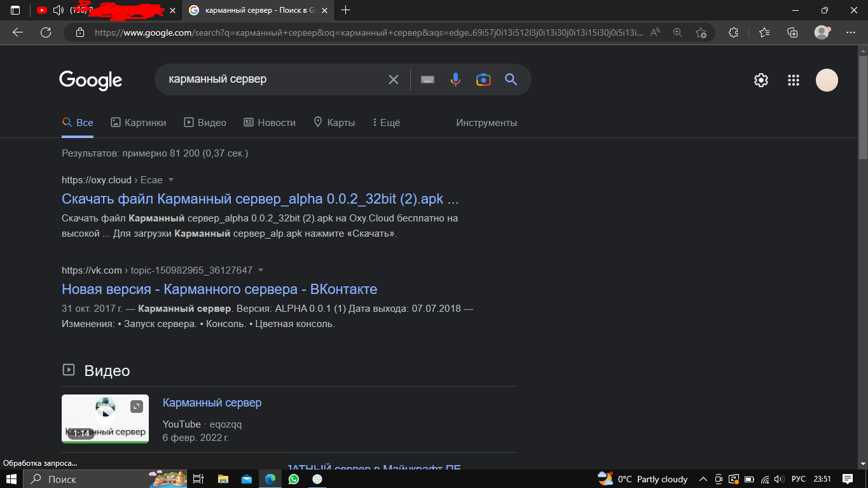Open the Ещё more filters menu

pos(386,123)
